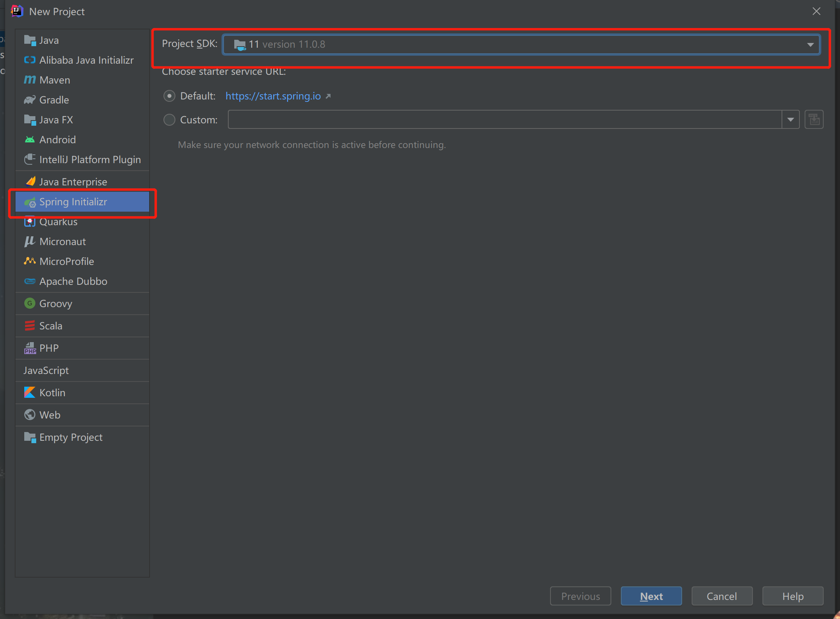Click the button beside Custom URL field
This screenshot has width=840, height=619.
point(814,120)
